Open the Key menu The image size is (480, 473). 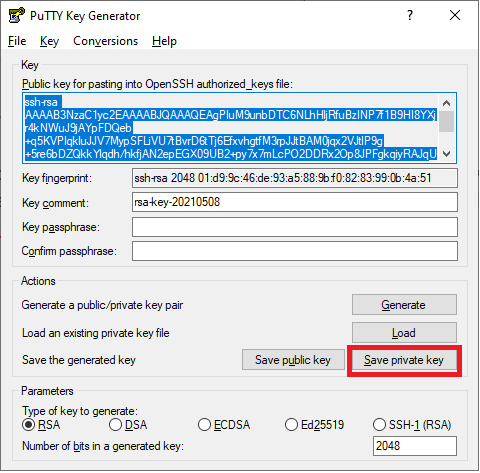pyautogui.click(x=49, y=41)
